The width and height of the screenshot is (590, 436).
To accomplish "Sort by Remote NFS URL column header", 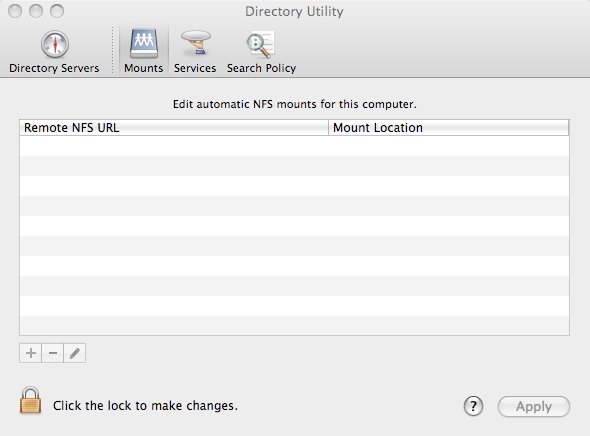I will [174, 128].
